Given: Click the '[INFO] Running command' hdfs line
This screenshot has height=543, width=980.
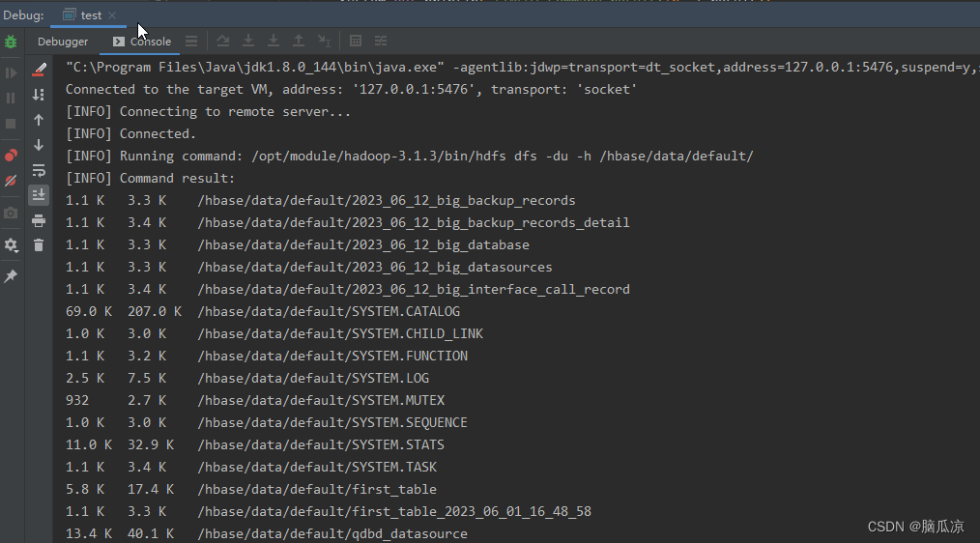Looking at the screenshot, I should (410, 157).
